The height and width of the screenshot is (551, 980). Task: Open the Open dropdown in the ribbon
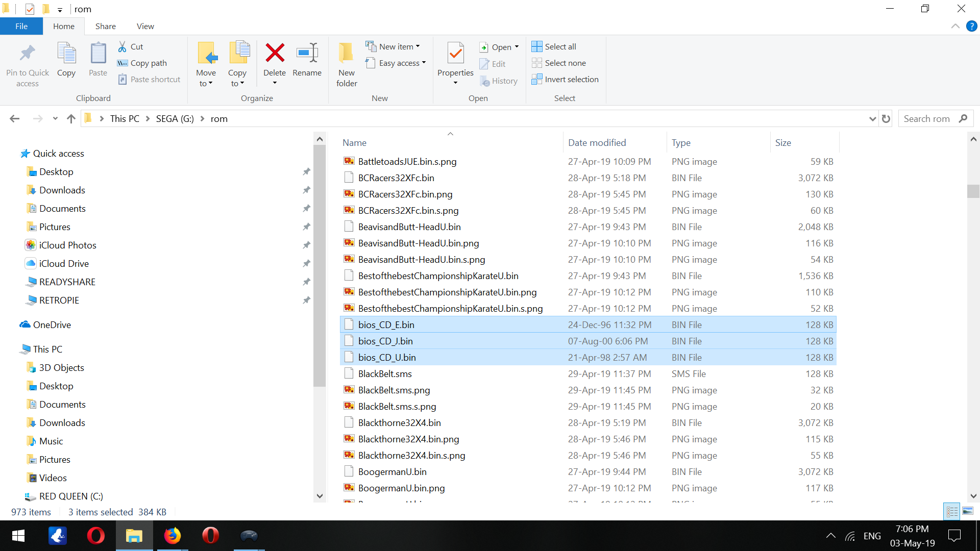point(499,47)
